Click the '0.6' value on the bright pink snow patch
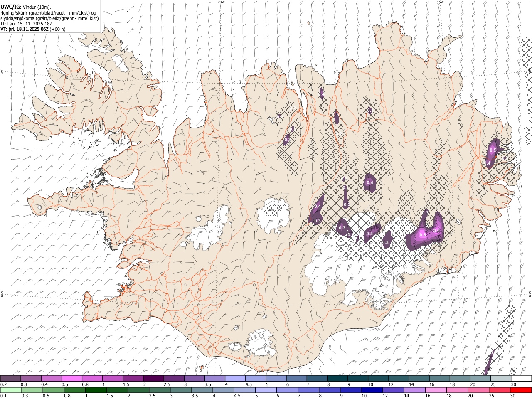Viewport: 532px width, 399px height. [x=423, y=235]
